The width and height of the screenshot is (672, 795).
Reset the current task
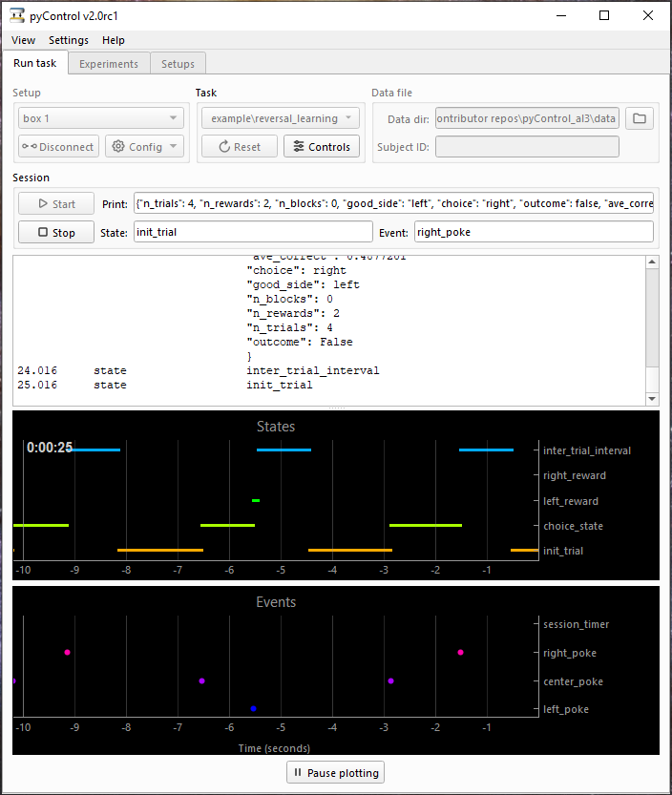(240, 147)
